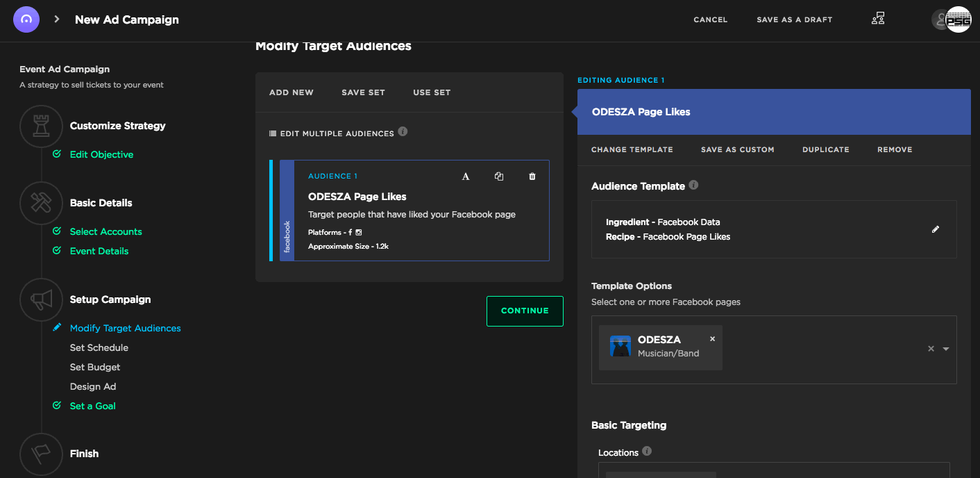Go to the Select Accounts step
The height and width of the screenshot is (478, 980).
pos(105,231)
